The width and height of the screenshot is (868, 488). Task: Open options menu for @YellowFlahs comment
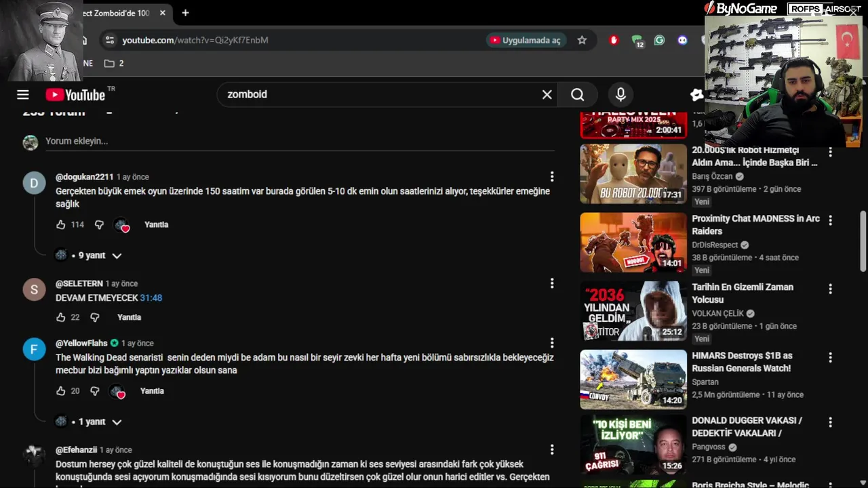pos(552,343)
